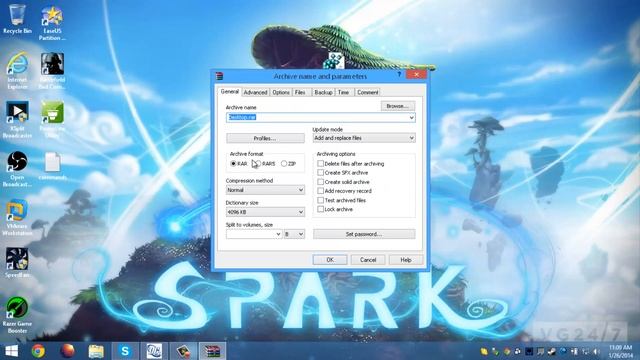Select the commands file on the desktop

tap(52, 166)
